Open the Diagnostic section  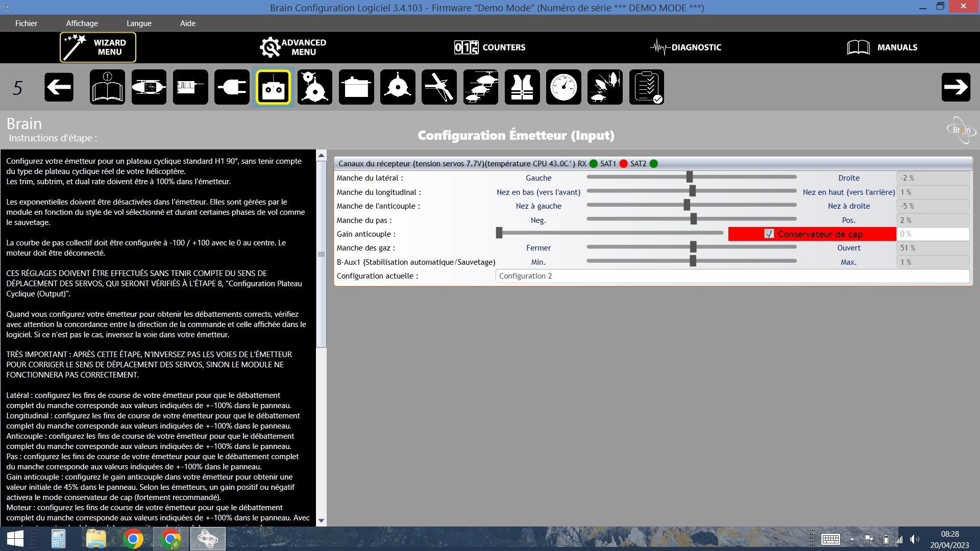click(x=685, y=47)
